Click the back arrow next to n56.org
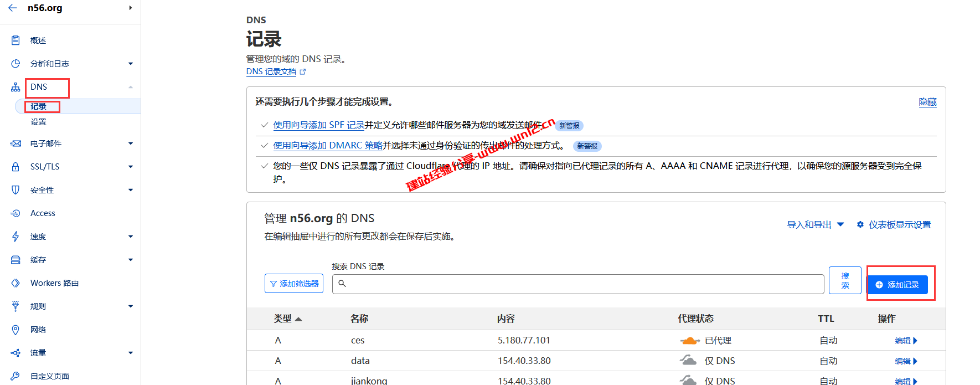This screenshot has height=385, width=980. coord(13,8)
